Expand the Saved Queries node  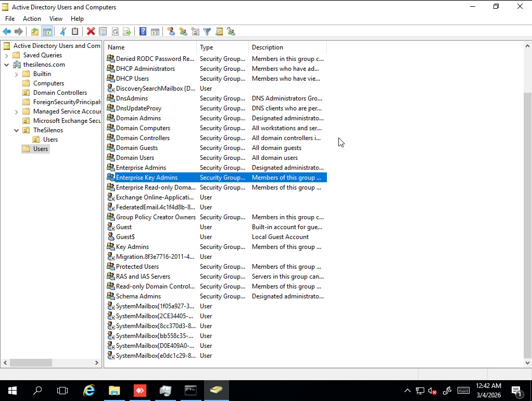[x=6, y=55]
